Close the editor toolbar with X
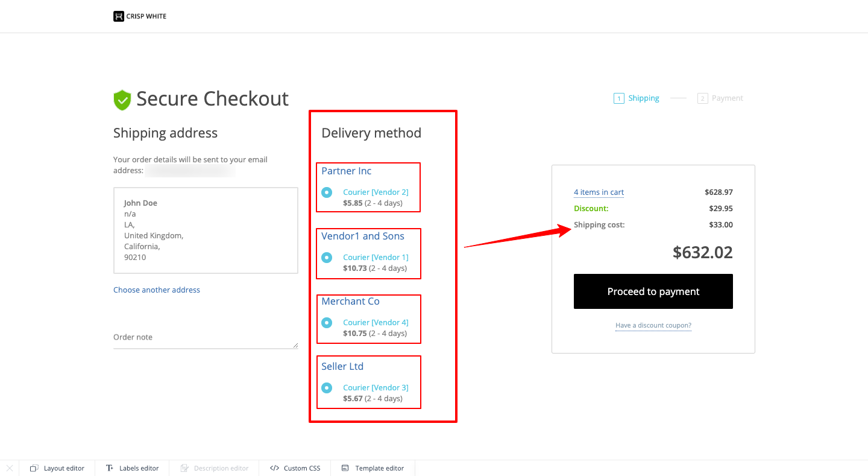This screenshot has width=868, height=476. tap(10, 468)
